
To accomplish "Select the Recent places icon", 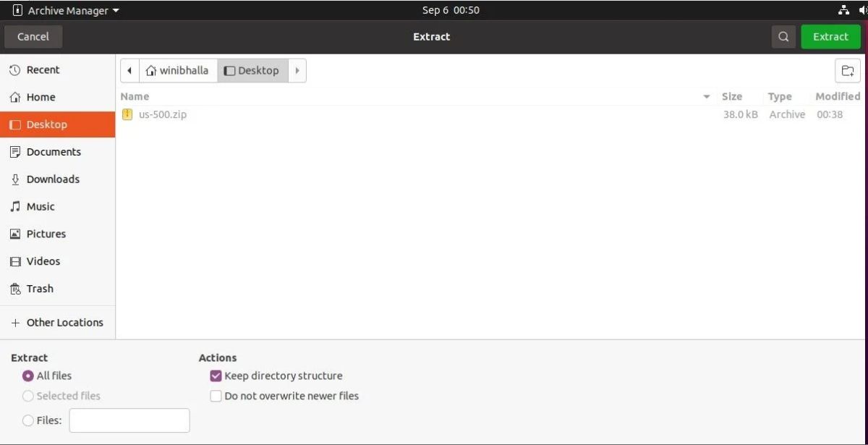I will 15,69.
